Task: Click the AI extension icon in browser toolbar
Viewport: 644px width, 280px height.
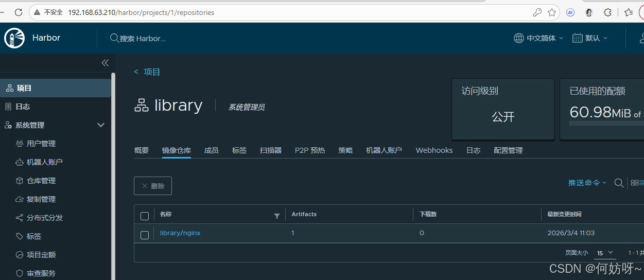Action: point(570,12)
